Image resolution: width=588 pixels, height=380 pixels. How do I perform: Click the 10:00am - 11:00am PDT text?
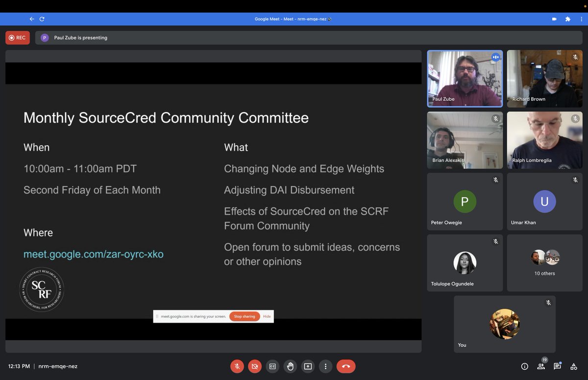80,168
